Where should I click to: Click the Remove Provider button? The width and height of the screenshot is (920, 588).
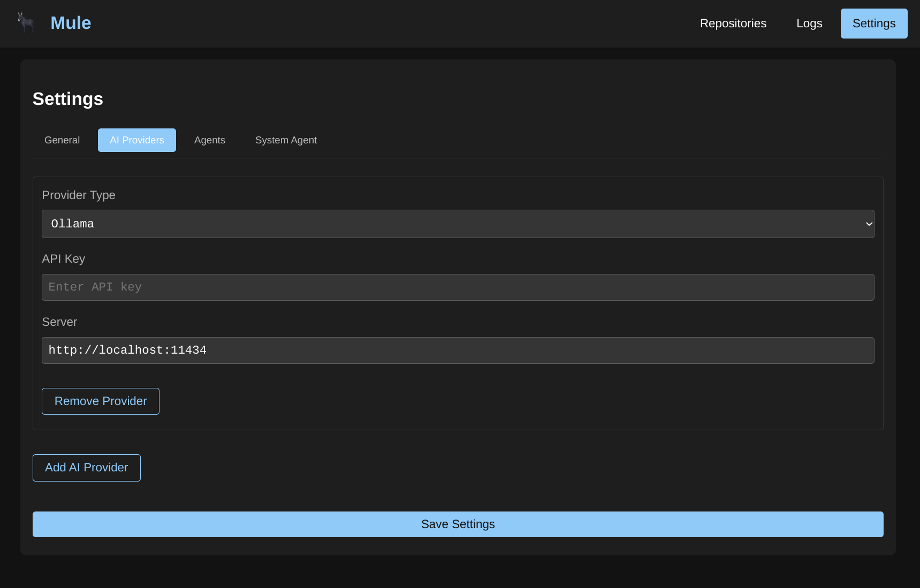101,401
